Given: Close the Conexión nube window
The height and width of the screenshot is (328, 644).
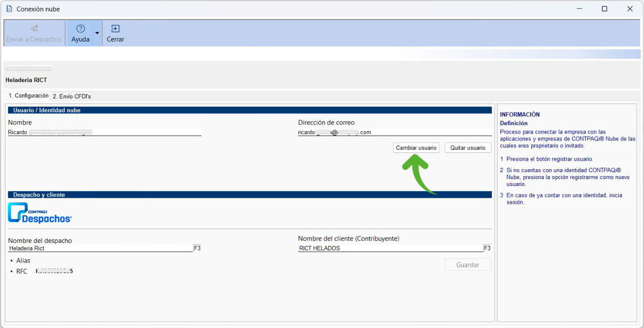Looking at the screenshot, I should (630, 9).
